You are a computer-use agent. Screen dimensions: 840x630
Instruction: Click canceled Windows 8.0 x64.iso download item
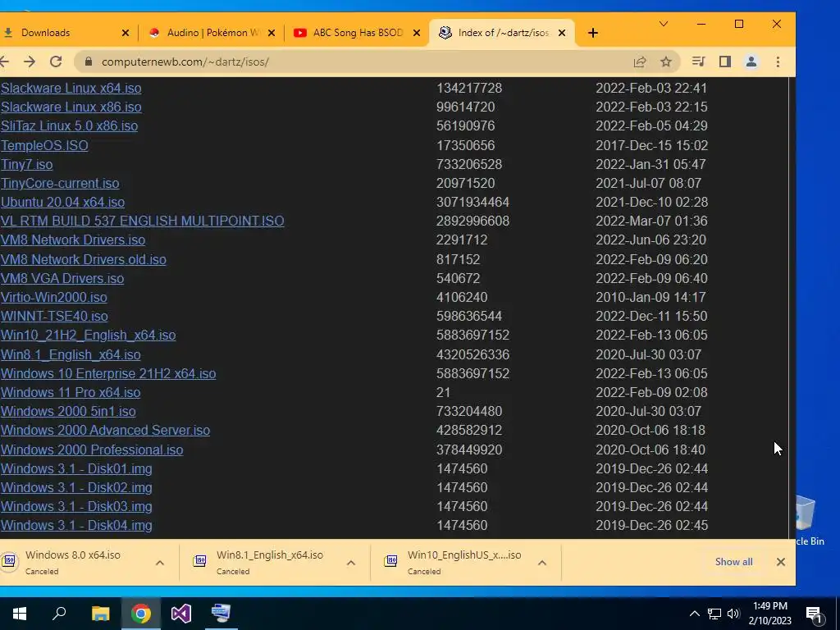click(73, 562)
